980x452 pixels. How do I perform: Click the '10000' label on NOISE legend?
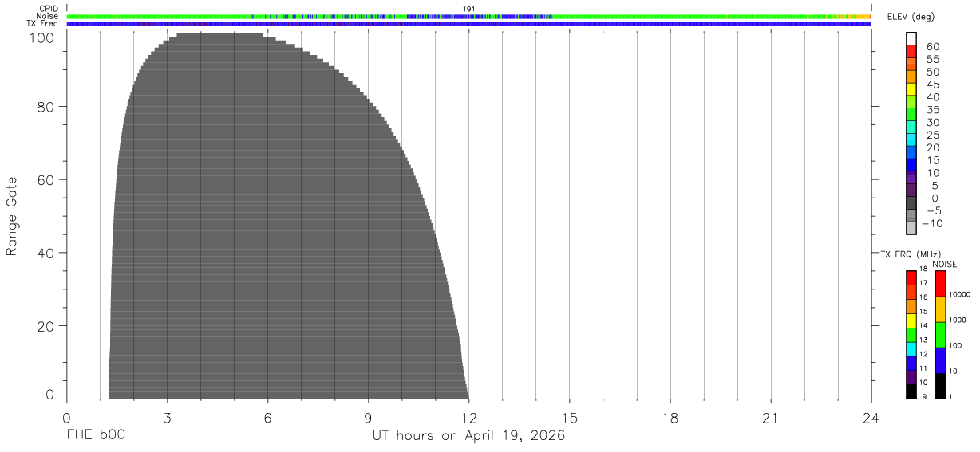[x=961, y=295]
